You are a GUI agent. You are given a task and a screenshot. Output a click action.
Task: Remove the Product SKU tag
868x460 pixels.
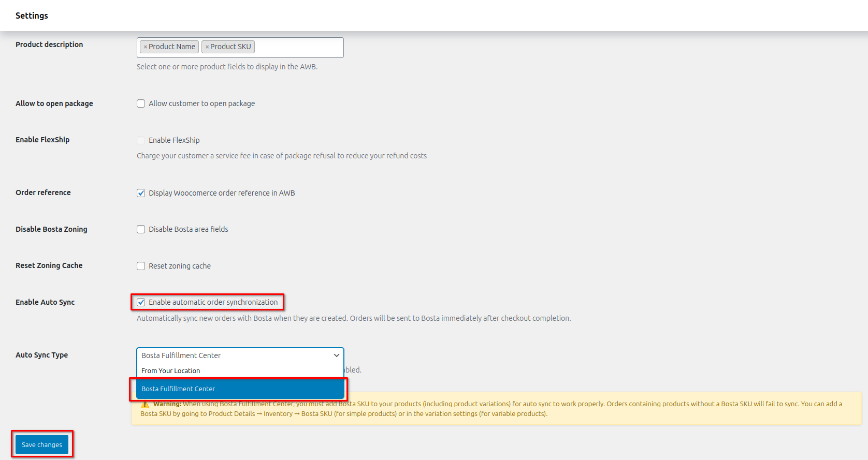207,47
